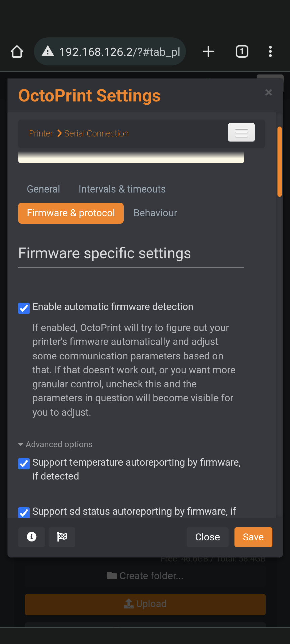Close the settings dialog via Close button

pos(207,537)
